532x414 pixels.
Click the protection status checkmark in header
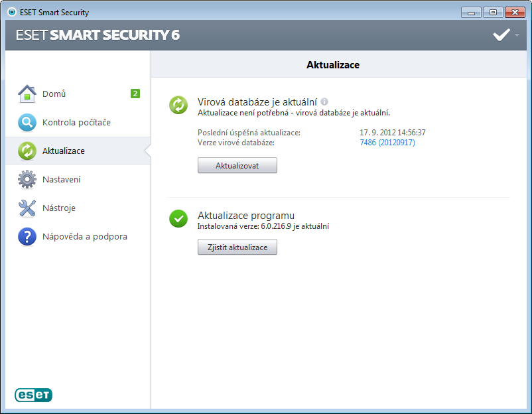pyautogui.click(x=501, y=35)
